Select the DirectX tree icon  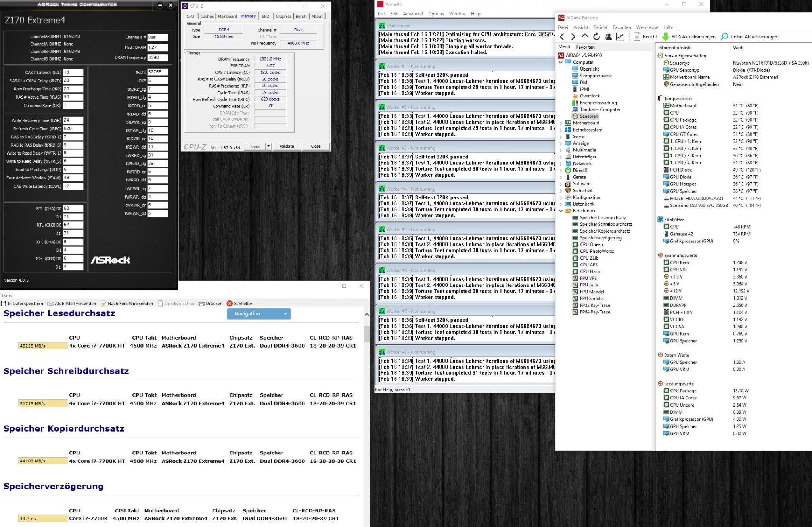coord(568,170)
